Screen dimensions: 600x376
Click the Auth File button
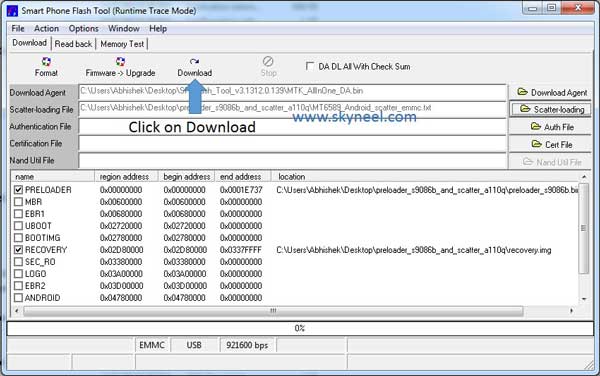pyautogui.click(x=551, y=127)
